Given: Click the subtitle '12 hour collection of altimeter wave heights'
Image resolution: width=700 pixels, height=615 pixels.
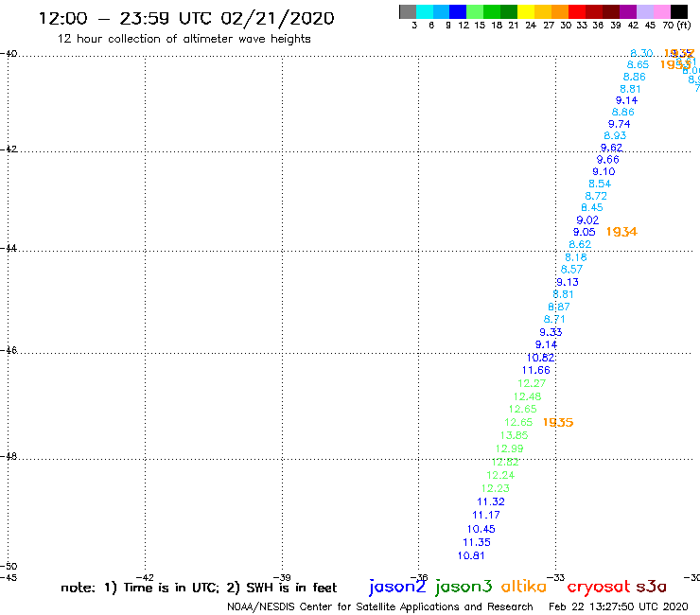Looking at the screenshot, I should pyautogui.click(x=184, y=39).
